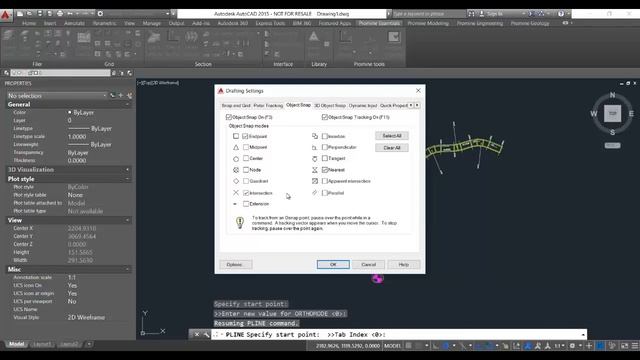Click the Intersection X snap symbol
640x360 pixels.
coord(236,193)
